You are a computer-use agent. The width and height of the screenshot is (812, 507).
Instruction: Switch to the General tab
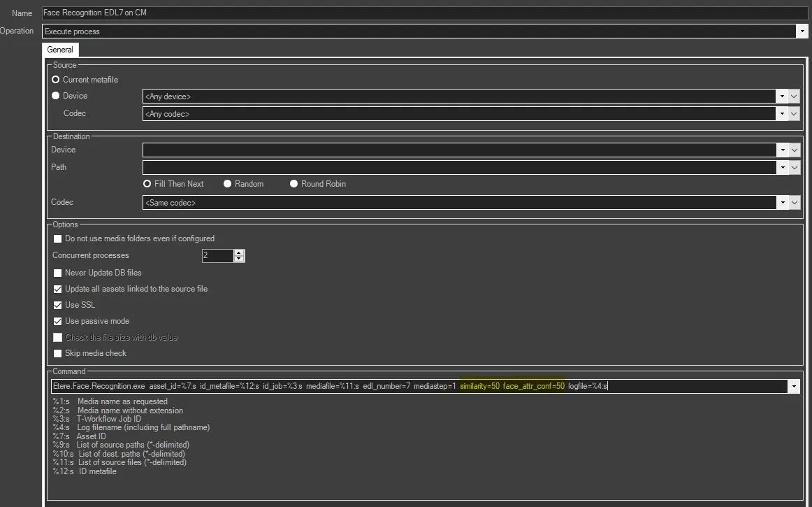coord(60,50)
